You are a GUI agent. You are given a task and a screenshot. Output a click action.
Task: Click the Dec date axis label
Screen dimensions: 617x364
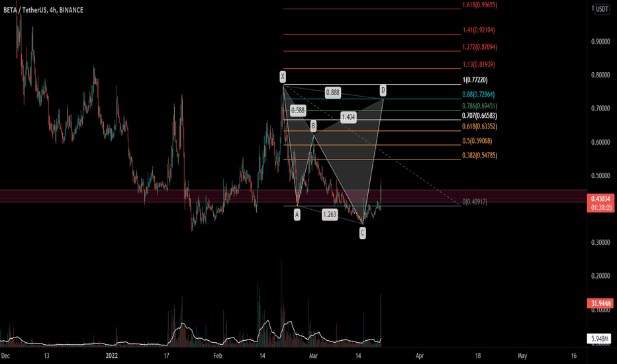coord(5,356)
